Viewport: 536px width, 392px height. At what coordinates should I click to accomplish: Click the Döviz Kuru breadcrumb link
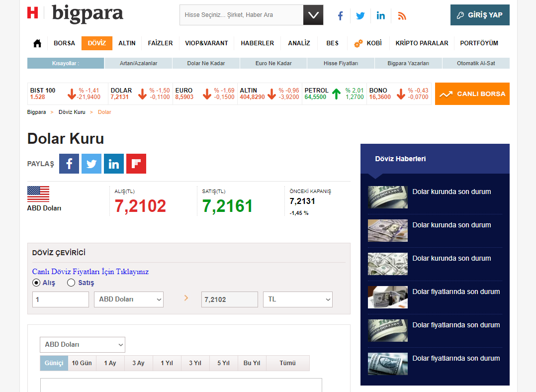(x=72, y=112)
